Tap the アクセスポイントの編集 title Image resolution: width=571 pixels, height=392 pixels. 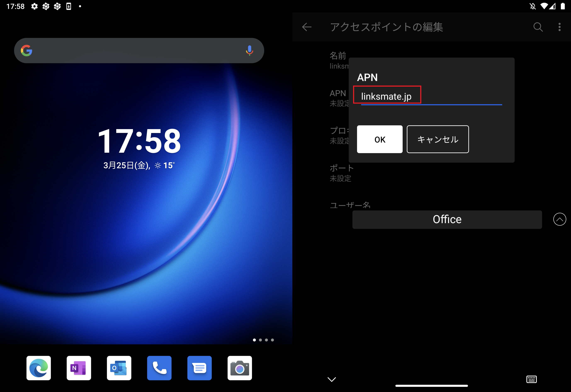point(386,27)
